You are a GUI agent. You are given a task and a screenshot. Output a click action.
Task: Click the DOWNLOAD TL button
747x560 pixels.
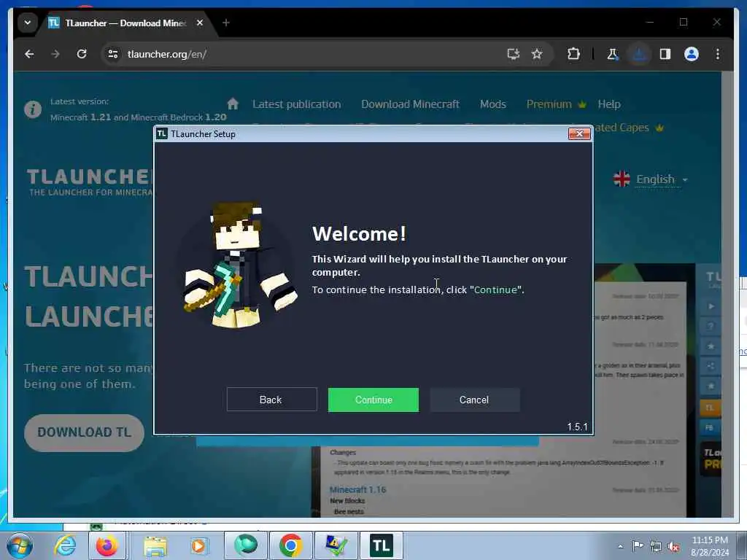(85, 432)
